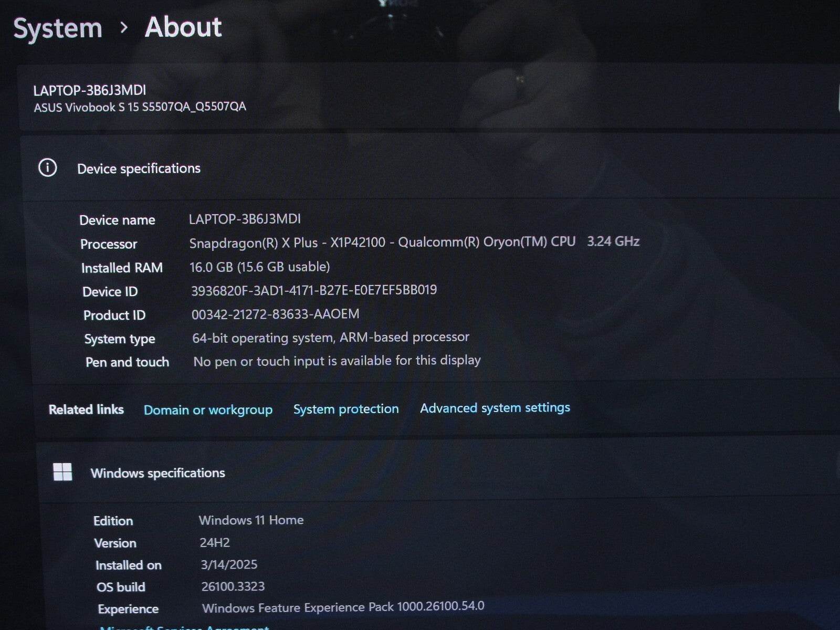This screenshot has width=840, height=630.
Task: Open Advanced system settings
Action: click(x=495, y=408)
